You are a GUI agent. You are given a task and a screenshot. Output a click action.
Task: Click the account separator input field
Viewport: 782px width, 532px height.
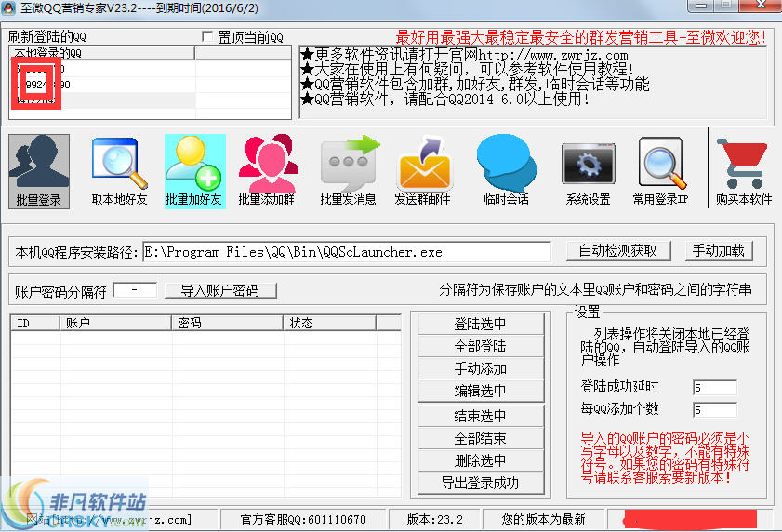[x=134, y=290]
